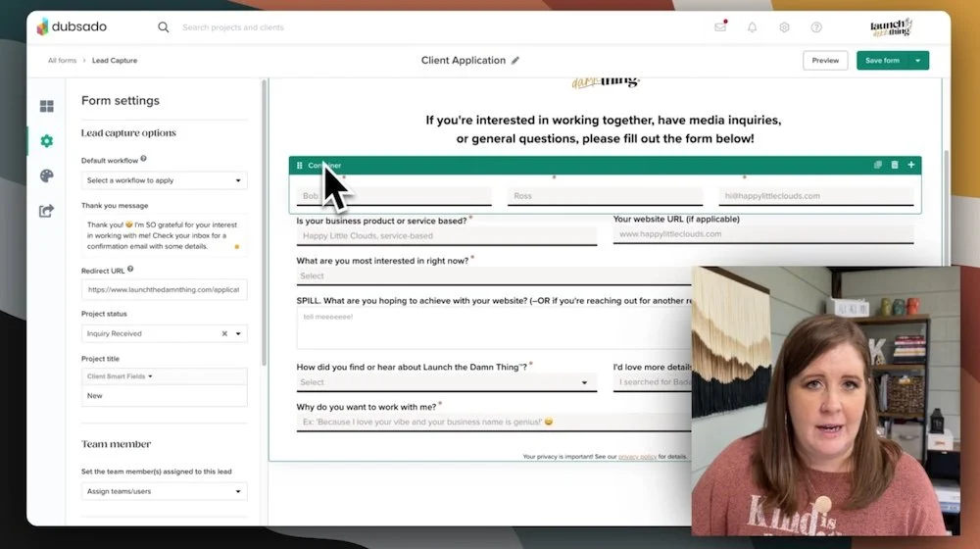Click the Dubsado logo
980x549 pixels.
pos(72,26)
